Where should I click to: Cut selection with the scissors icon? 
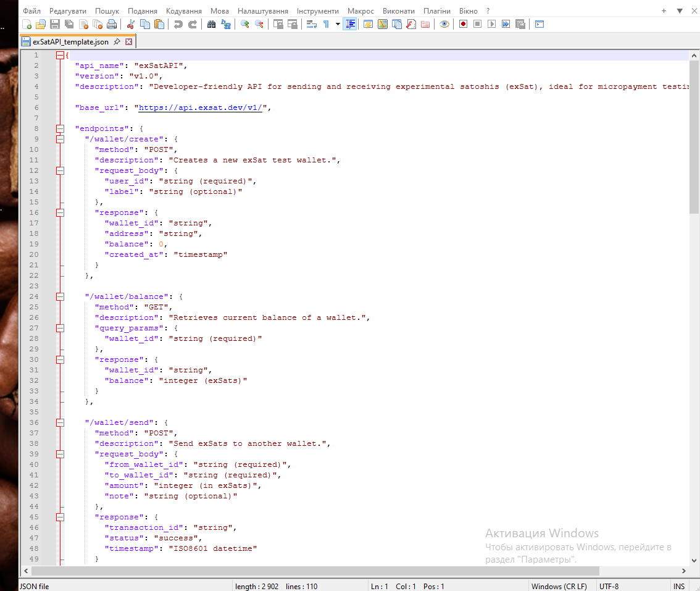(131, 24)
